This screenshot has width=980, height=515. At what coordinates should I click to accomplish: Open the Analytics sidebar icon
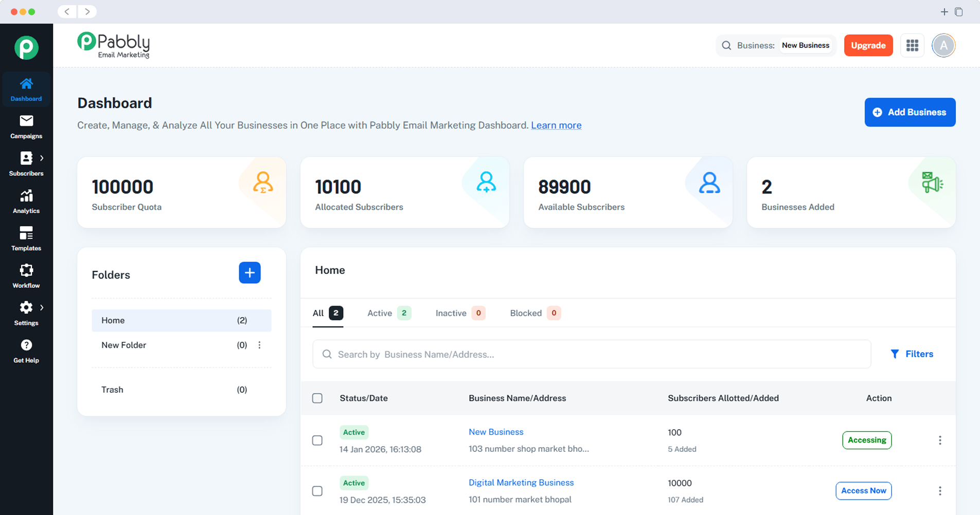tap(26, 201)
